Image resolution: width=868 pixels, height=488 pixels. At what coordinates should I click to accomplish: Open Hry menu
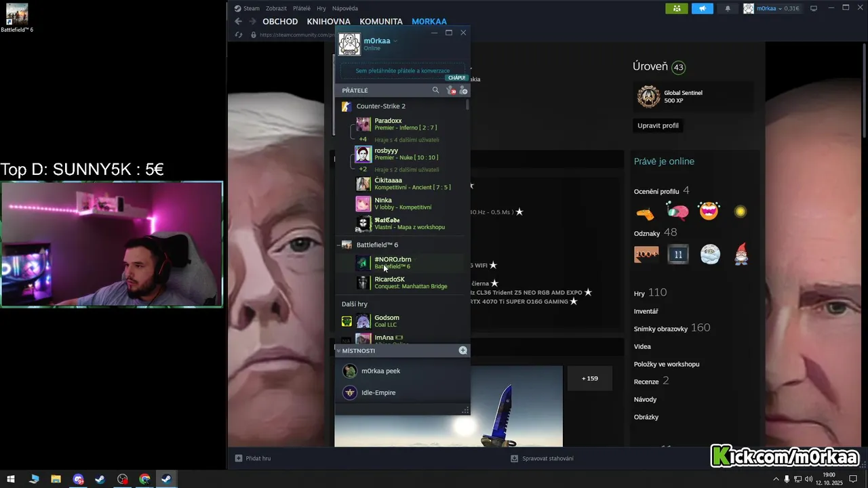[x=321, y=8]
